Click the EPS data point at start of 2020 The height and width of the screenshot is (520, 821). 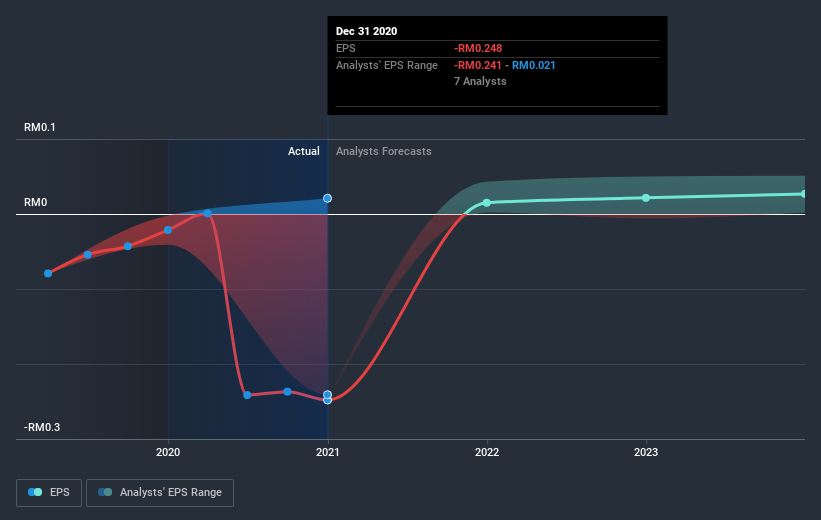point(168,230)
